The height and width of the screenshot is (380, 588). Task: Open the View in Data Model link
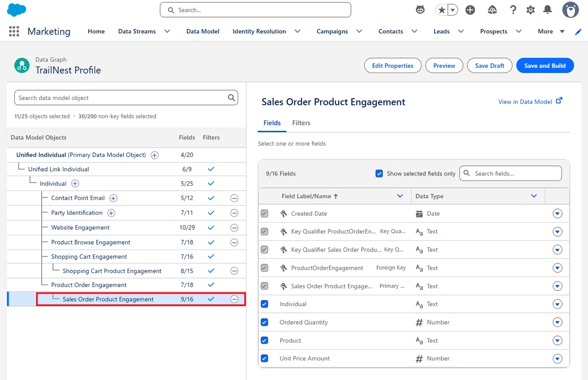coord(530,101)
